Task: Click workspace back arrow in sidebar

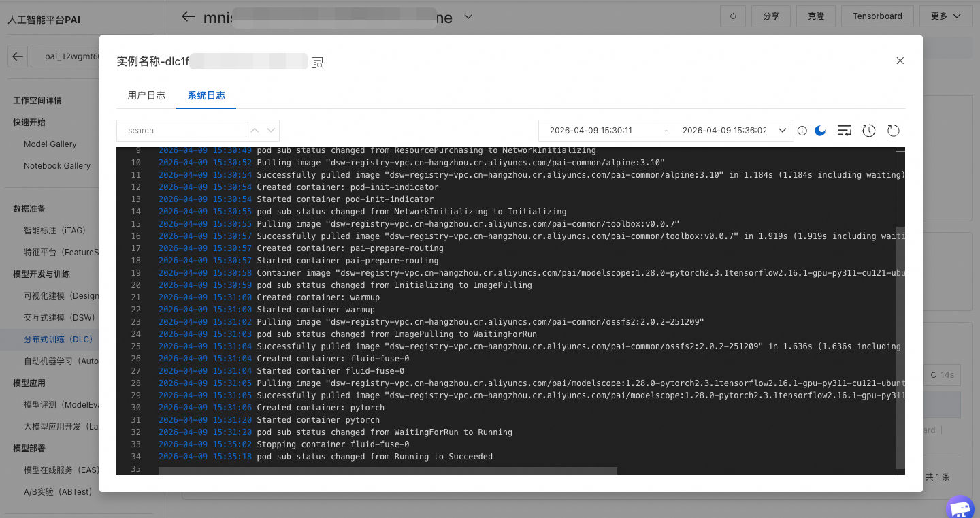Action: tap(18, 56)
